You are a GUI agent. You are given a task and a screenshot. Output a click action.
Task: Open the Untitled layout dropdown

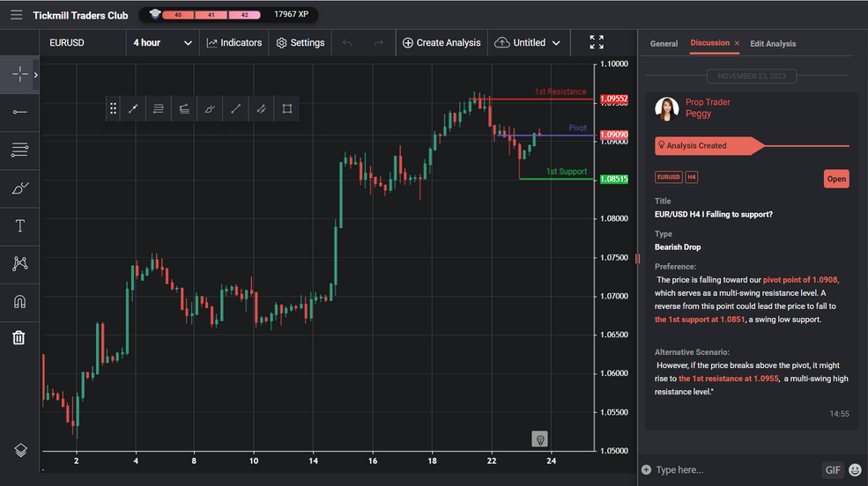528,42
